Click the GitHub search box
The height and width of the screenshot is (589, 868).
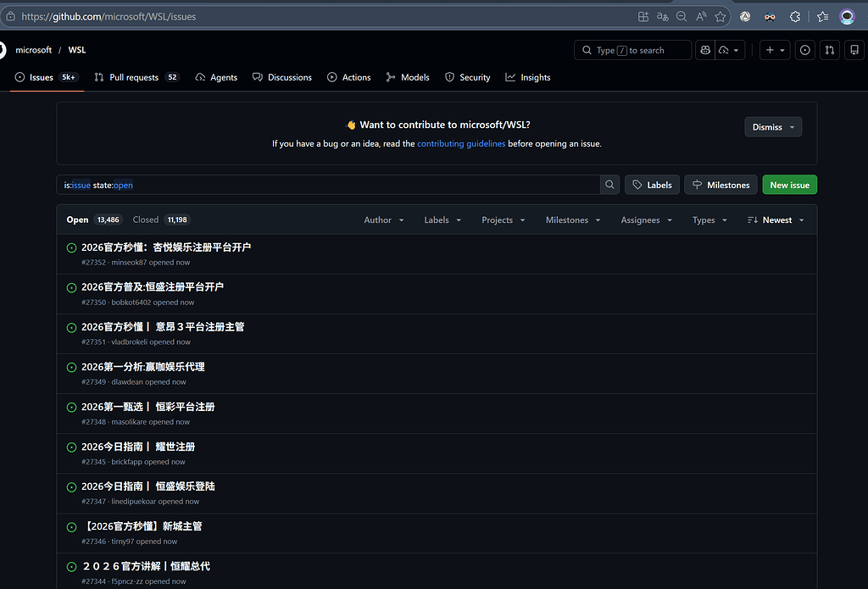(x=632, y=50)
